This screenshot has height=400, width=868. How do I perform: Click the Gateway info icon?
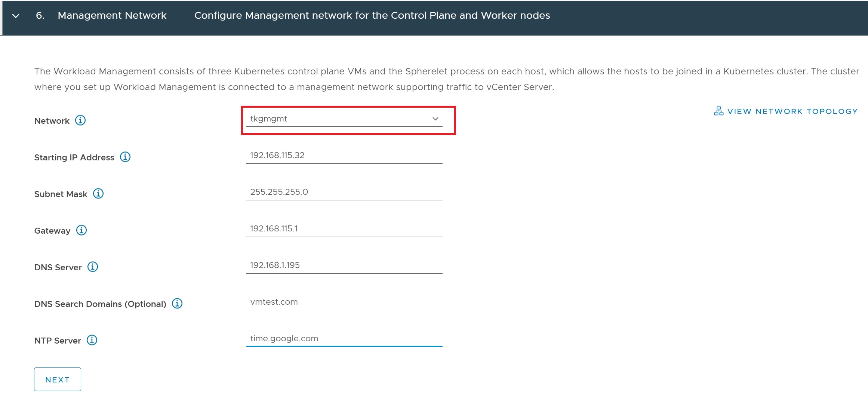(81, 230)
